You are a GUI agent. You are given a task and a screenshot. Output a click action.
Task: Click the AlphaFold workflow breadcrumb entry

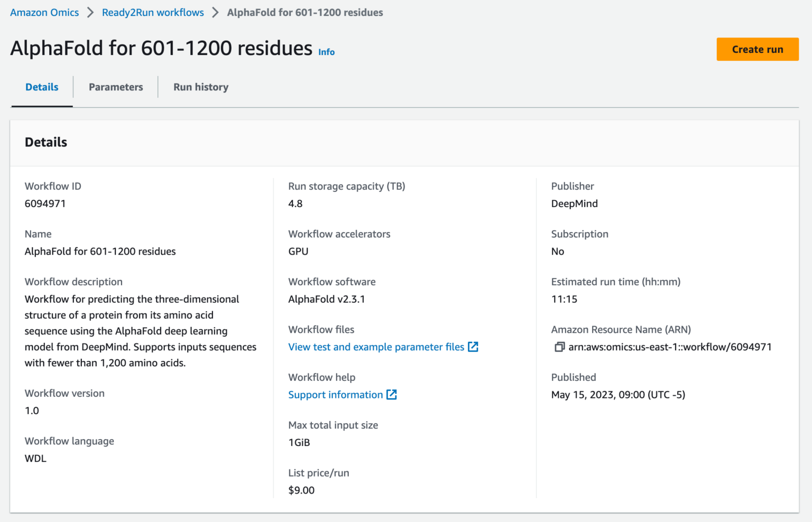point(305,12)
